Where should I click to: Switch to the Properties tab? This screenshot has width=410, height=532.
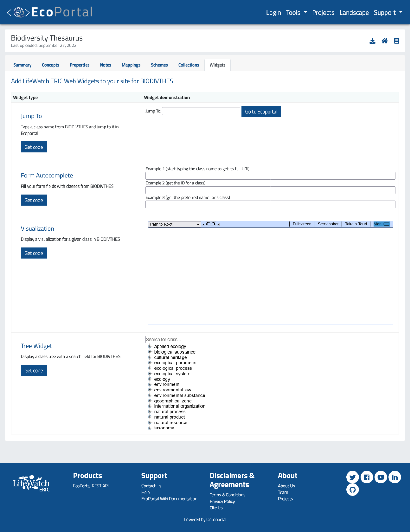[80, 65]
